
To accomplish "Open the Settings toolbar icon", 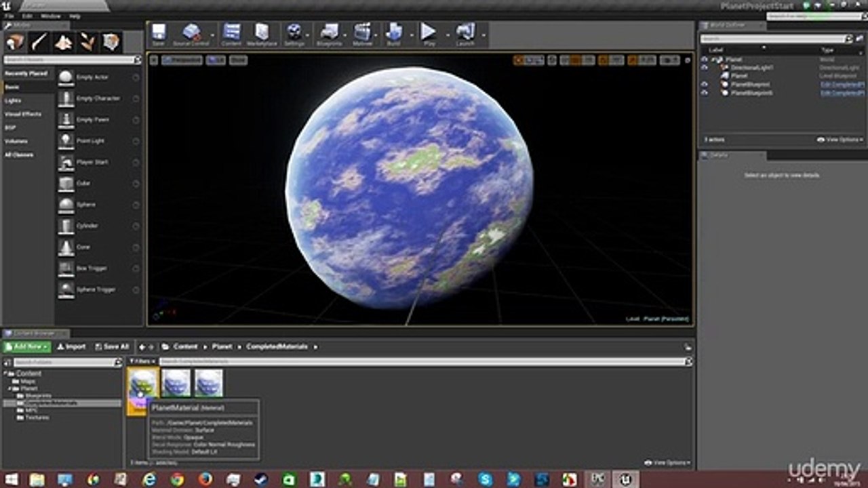I will (294, 34).
